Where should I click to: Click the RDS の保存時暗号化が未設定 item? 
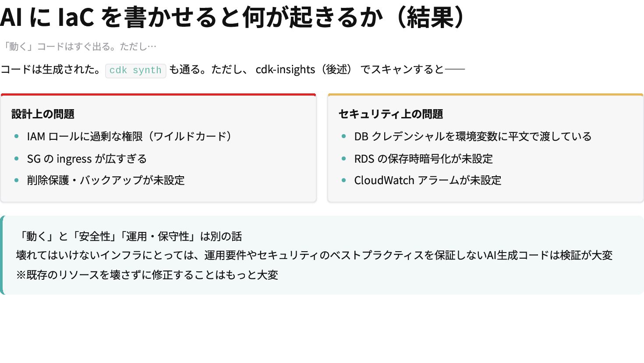[423, 159]
